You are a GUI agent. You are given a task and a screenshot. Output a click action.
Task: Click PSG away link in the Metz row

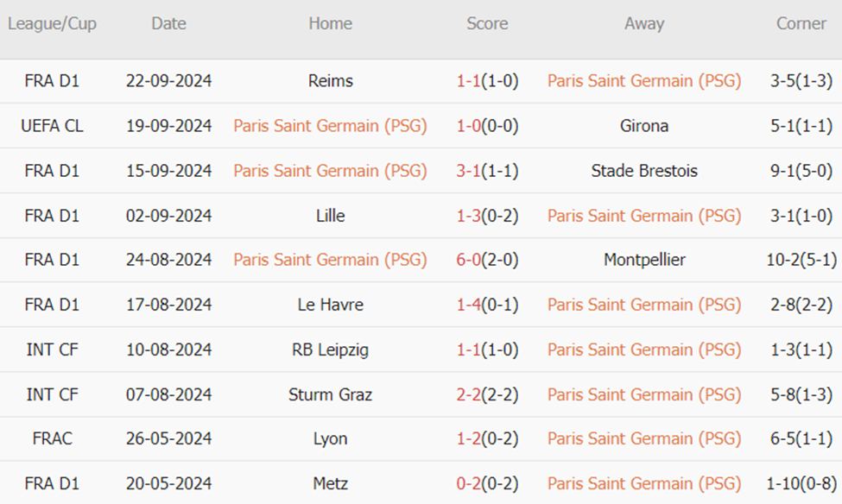644,483
